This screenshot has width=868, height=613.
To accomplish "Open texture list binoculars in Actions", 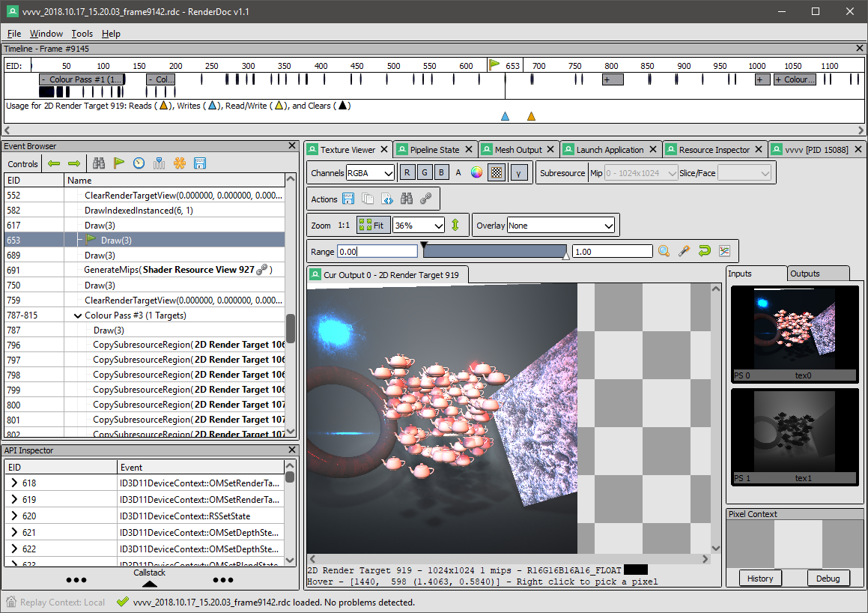I will point(407,199).
